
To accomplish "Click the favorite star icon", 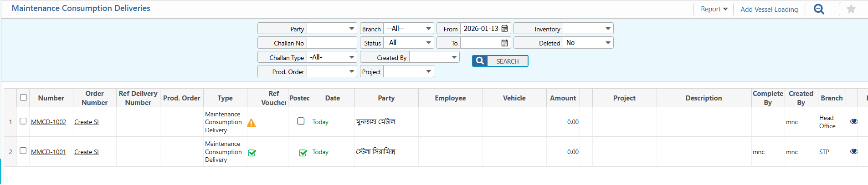I will (851, 9).
